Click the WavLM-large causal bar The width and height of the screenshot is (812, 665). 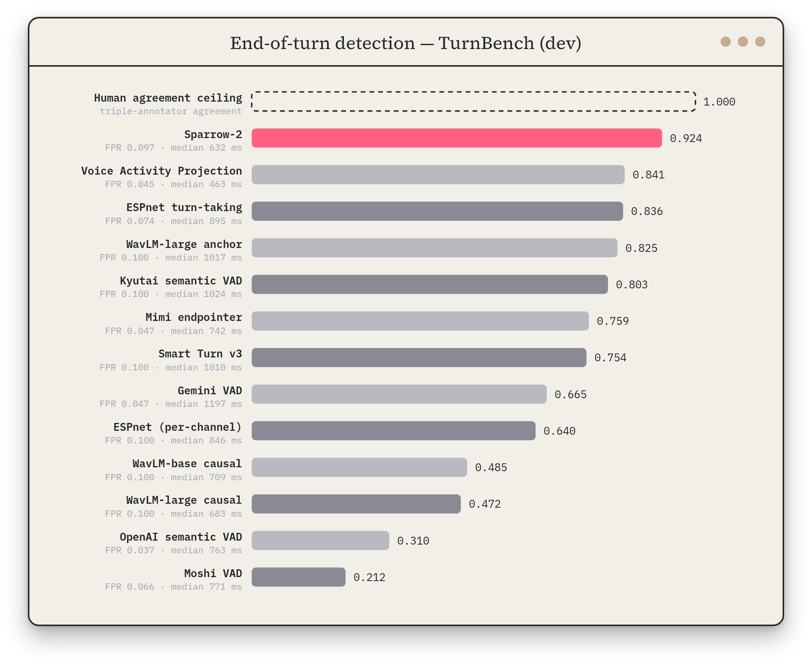[356, 504]
